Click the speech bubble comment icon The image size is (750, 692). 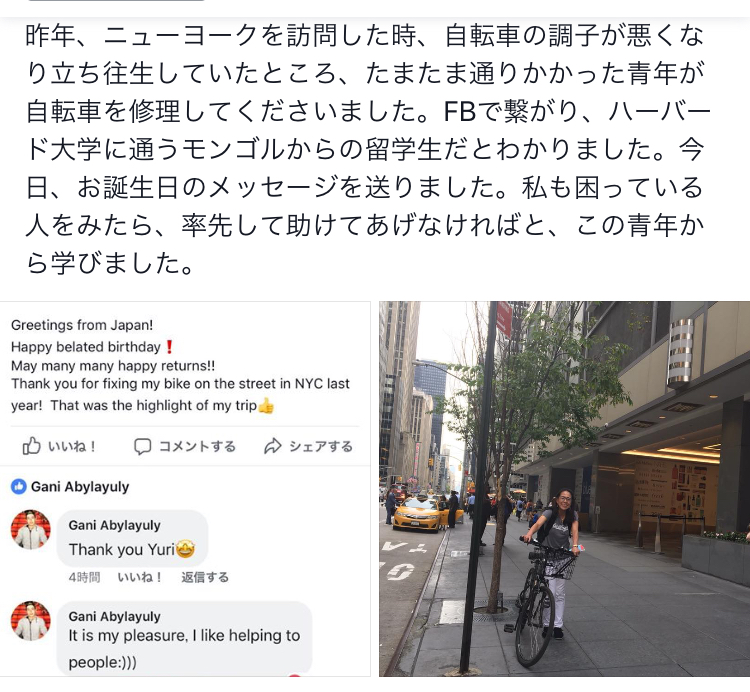(x=142, y=446)
